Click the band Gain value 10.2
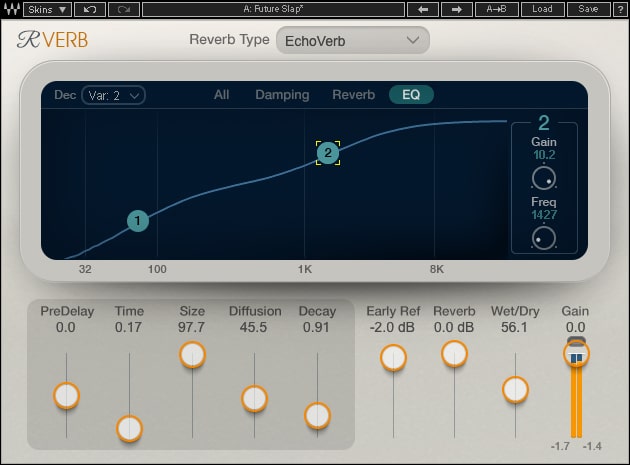This screenshot has width=630, height=465. click(x=544, y=155)
